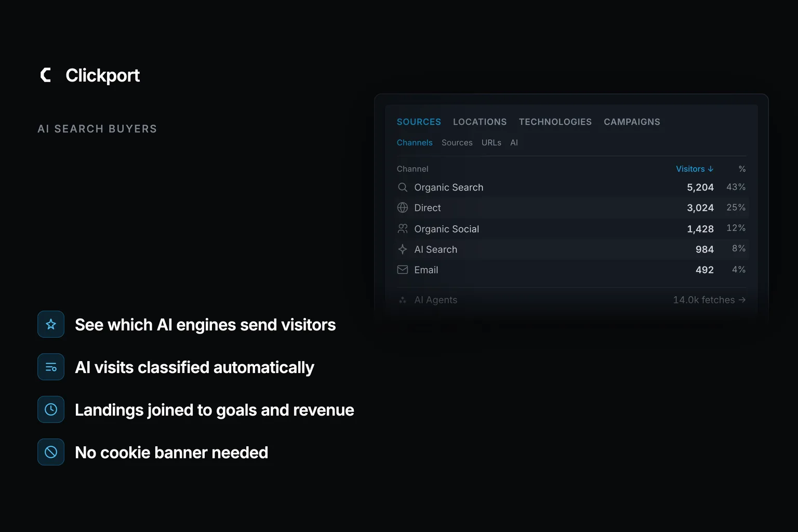Image resolution: width=798 pixels, height=532 pixels.
Task: Switch to the LOCATIONS tab
Action: pos(480,122)
